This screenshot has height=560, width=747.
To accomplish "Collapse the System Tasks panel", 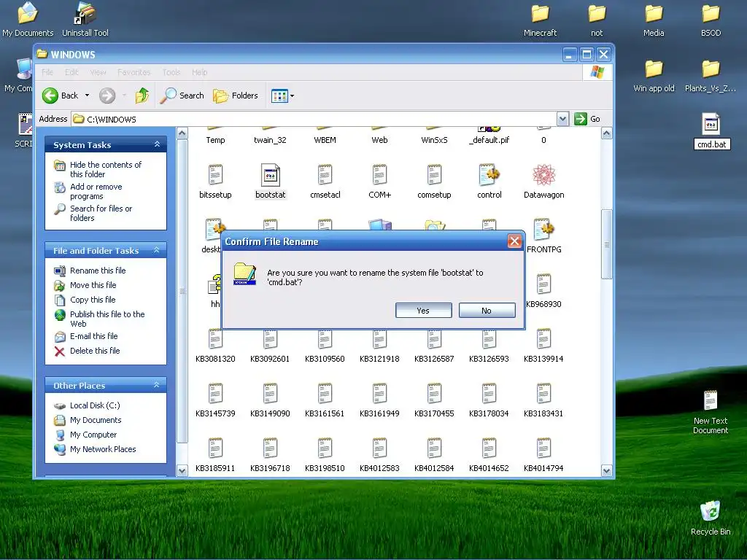I will click(x=158, y=144).
